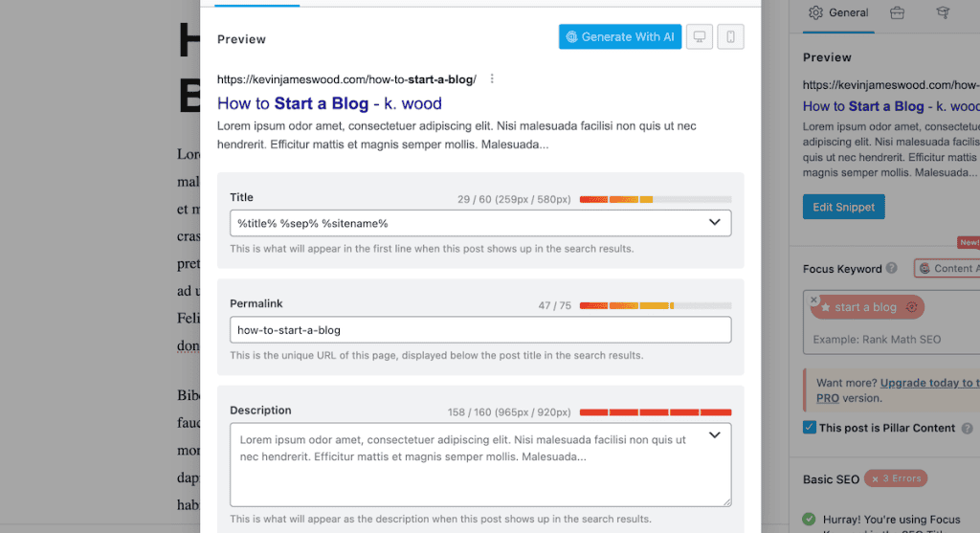Remove the start a blog keyword tag
Image resolution: width=980 pixels, height=533 pixels.
click(x=813, y=300)
